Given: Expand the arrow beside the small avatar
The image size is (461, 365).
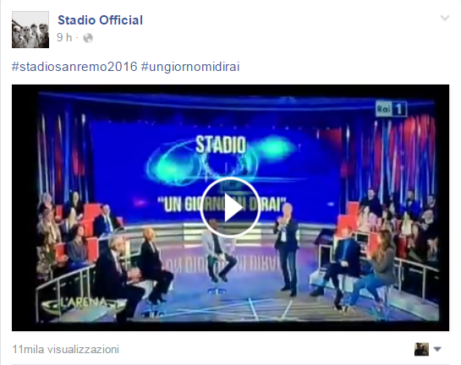Looking at the screenshot, I should click(x=437, y=349).
